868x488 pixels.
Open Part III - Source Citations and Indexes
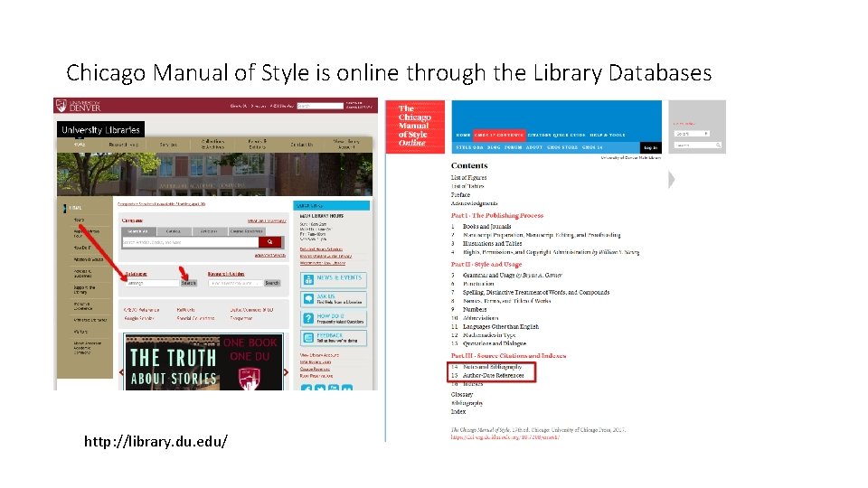coord(508,356)
